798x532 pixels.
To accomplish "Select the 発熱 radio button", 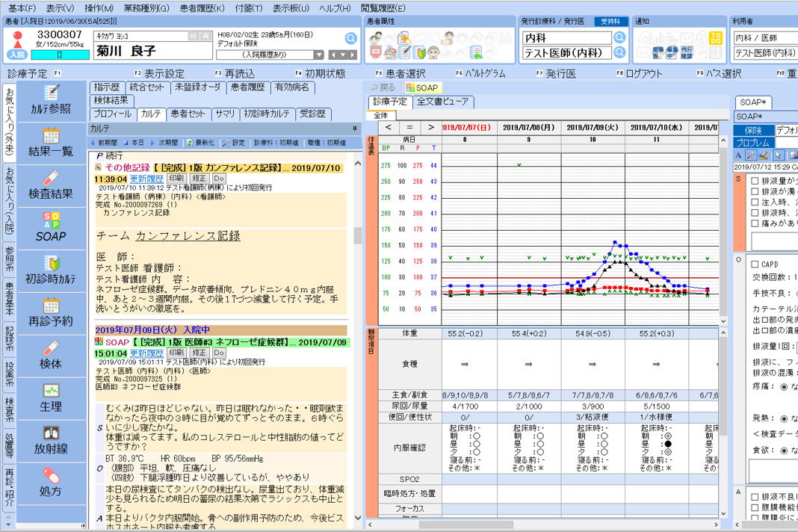I will pyautogui.click(x=784, y=418).
